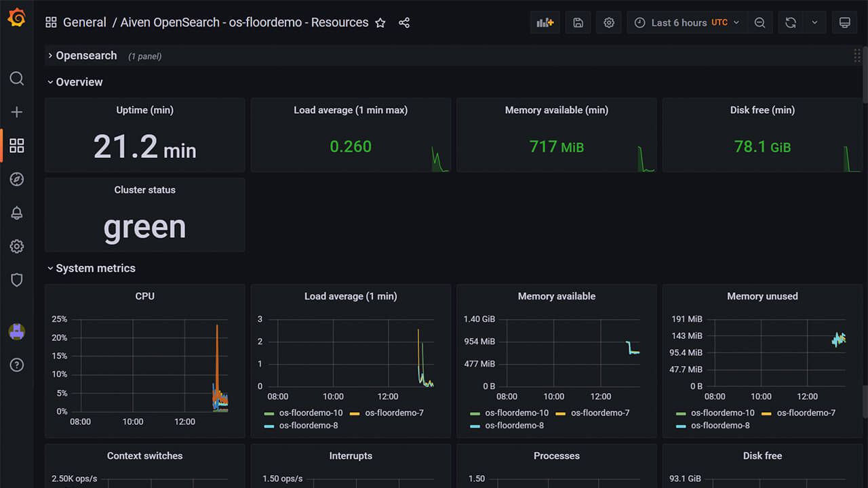Star this dashboard as favorite
Viewport: 868px width, 488px height.
tap(380, 23)
